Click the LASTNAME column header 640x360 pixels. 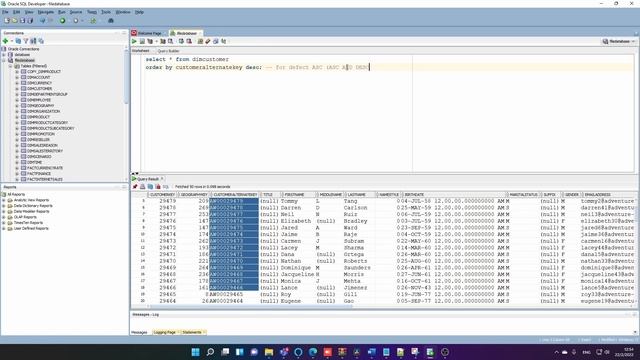[360, 195]
